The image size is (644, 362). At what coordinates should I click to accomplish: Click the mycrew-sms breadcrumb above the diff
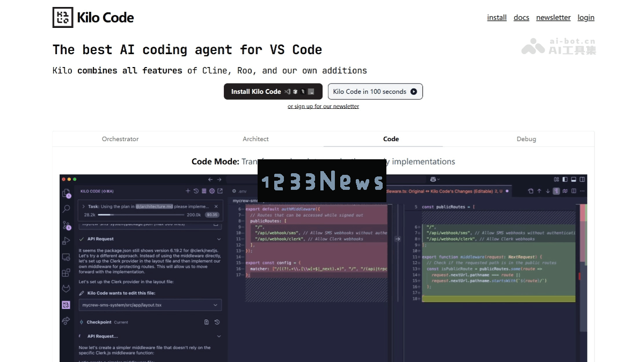(x=244, y=200)
